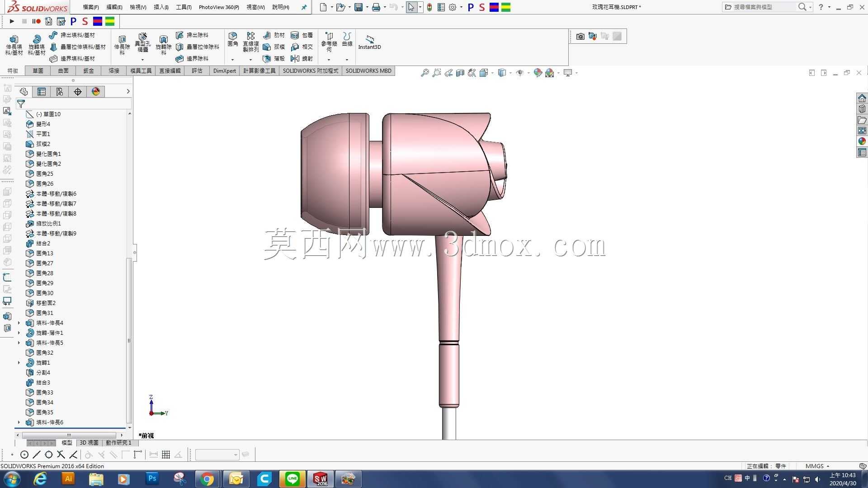Open the 插入(I) Insert menu
The height and width of the screenshot is (488, 868).
click(x=161, y=7)
